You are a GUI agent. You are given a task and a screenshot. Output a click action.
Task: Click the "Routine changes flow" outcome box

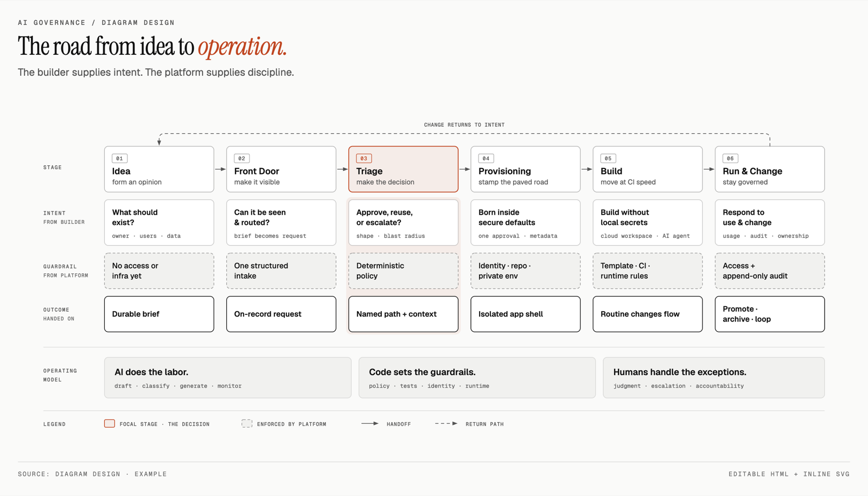pyautogui.click(x=647, y=314)
